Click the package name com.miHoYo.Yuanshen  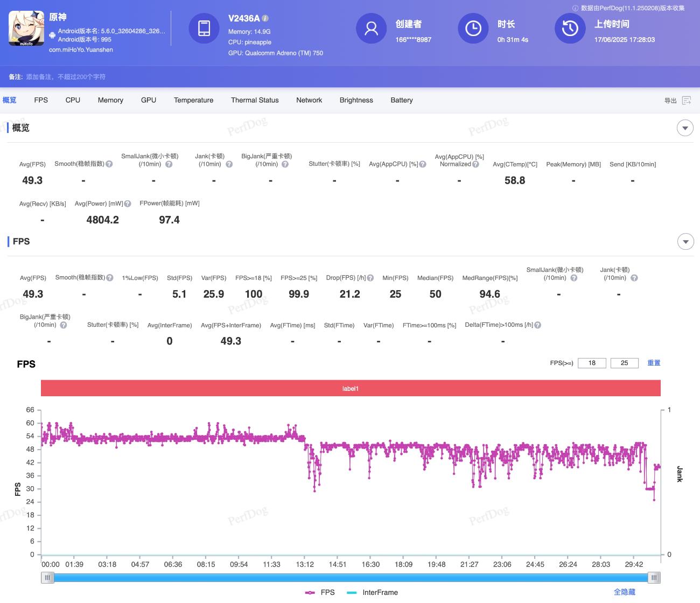[81, 50]
